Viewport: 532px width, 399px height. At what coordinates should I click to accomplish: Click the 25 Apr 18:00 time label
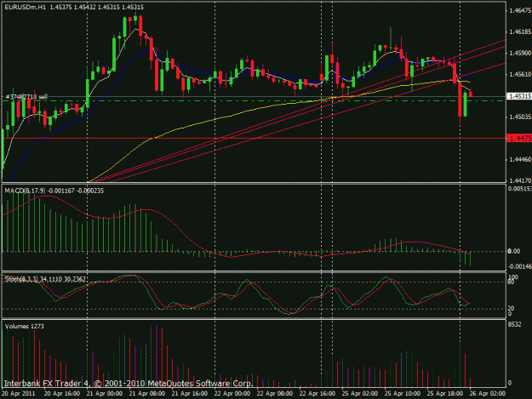(445, 394)
